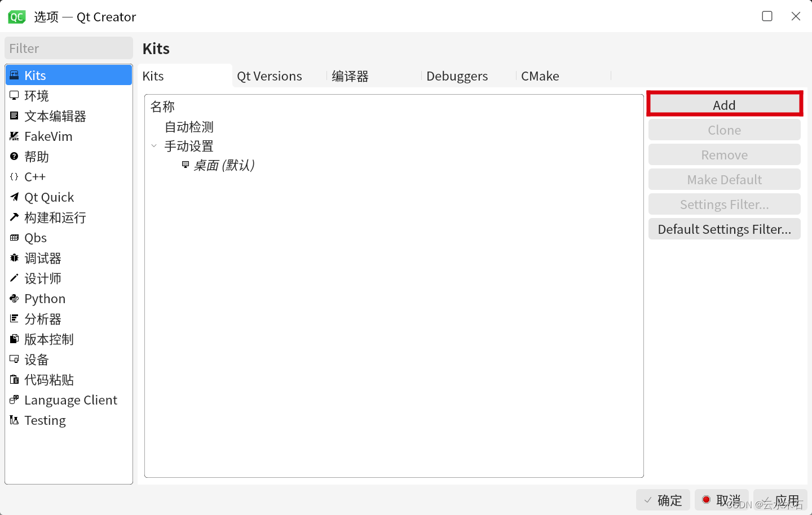Click the Settings Filter... button
This screenshot has width=812, height=515.
(725, 204)
